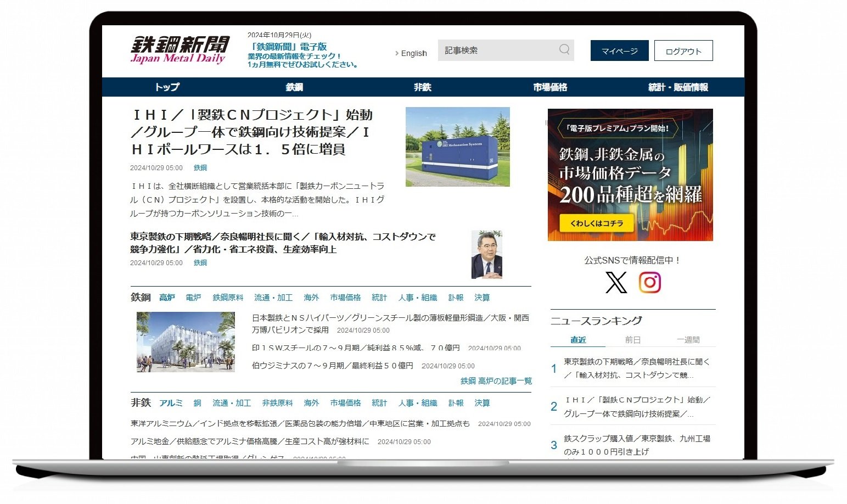Open ranking item 3 鉄スクラップ購入値
Viewport: 847px width, 504px height.
pos(637,445)
